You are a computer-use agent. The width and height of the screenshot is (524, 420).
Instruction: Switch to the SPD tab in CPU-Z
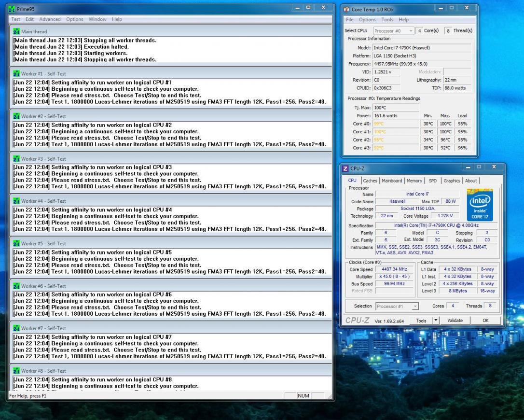(x=432, y=181)
